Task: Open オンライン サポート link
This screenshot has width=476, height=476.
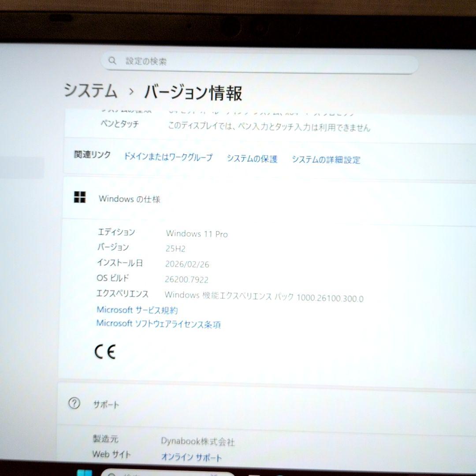Action: click(x=191, y=457)
